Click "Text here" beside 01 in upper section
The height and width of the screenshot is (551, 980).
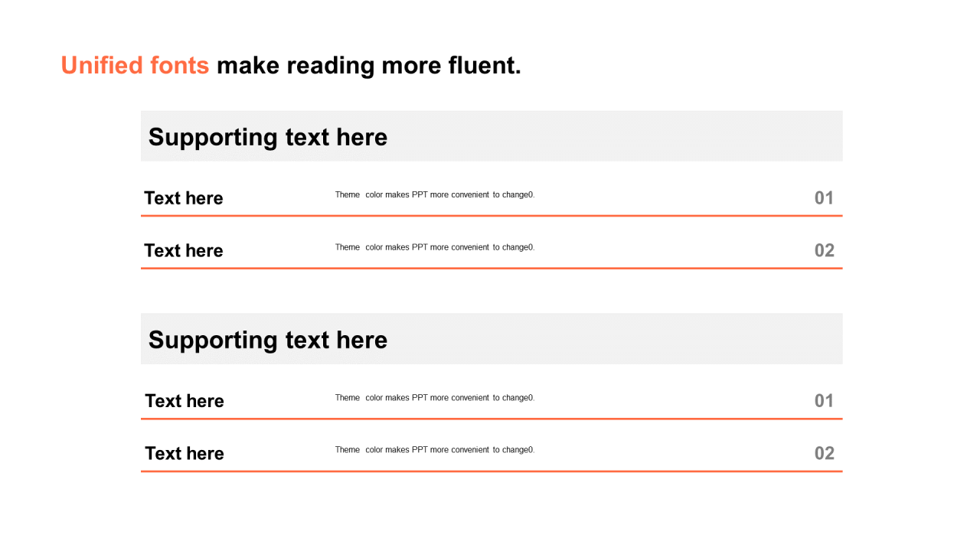pos(184,198)
